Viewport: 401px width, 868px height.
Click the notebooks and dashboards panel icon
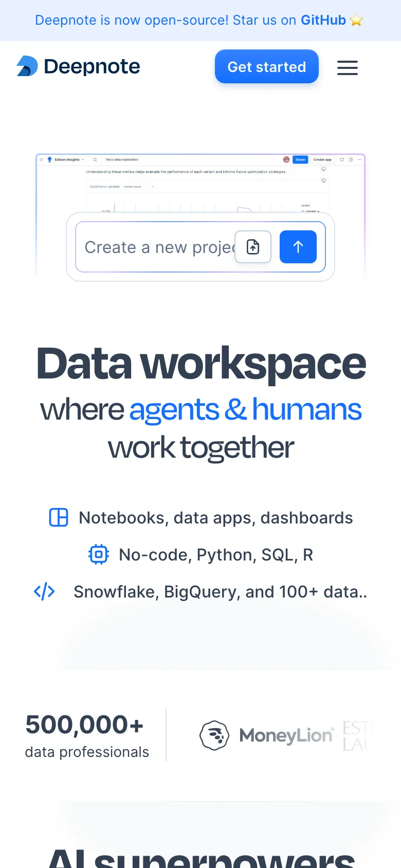coord(58,517)
